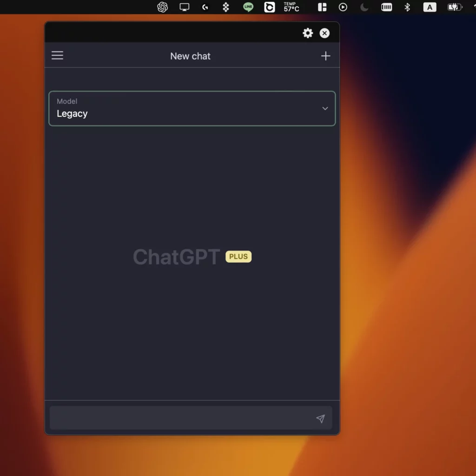Open the display monitor menu bar icon
The height and width of the screenshot is (476, 476).
tap(184, 7)
